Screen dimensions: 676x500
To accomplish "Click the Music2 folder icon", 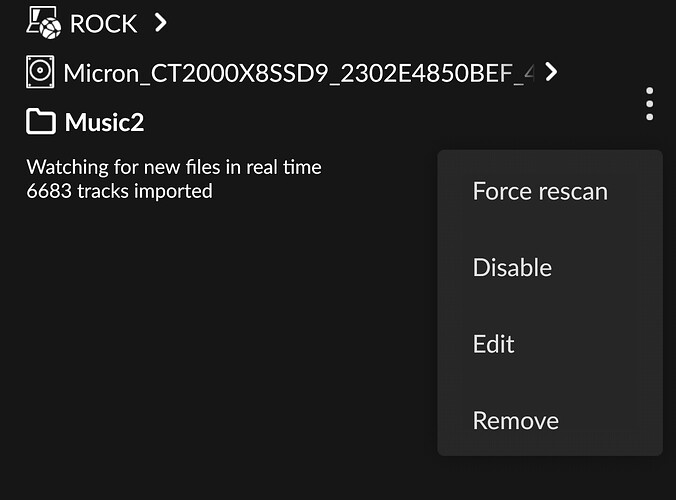I will (x=41, y=122).
